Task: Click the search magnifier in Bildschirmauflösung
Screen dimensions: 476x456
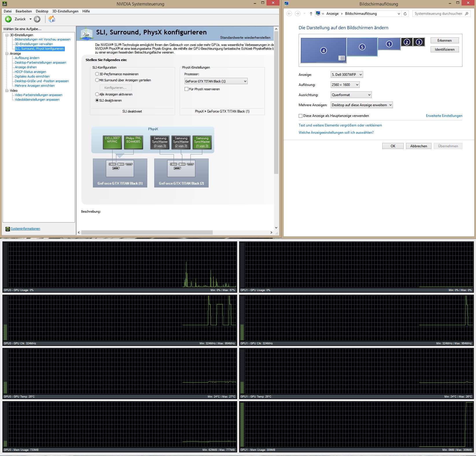Action: pos(467,13)
